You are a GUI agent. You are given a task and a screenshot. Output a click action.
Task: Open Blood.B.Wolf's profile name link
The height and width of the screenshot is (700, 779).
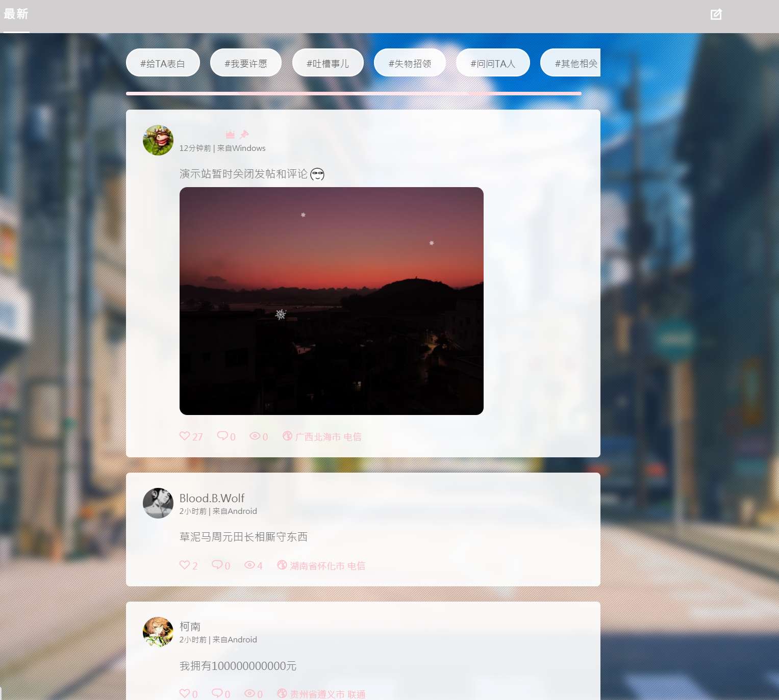(212, 498)
